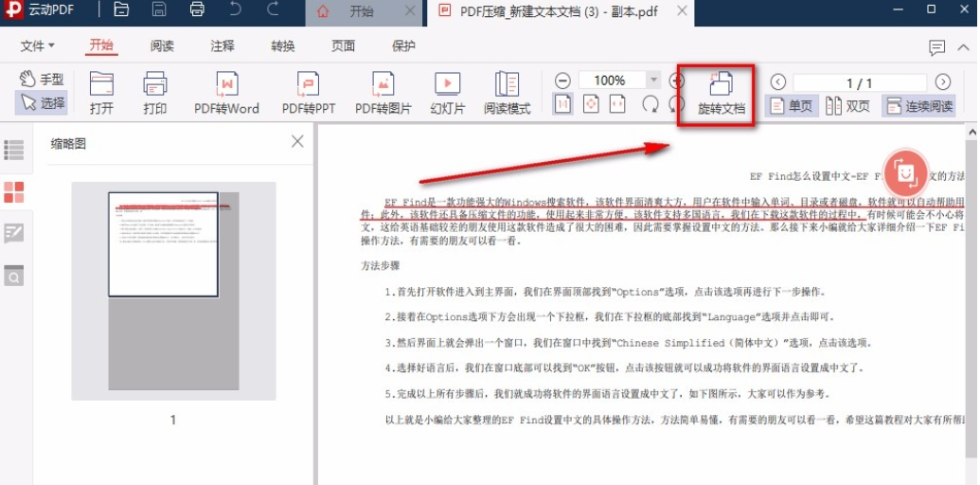Click the 100% zoom input field

click(x=612, y=80)
